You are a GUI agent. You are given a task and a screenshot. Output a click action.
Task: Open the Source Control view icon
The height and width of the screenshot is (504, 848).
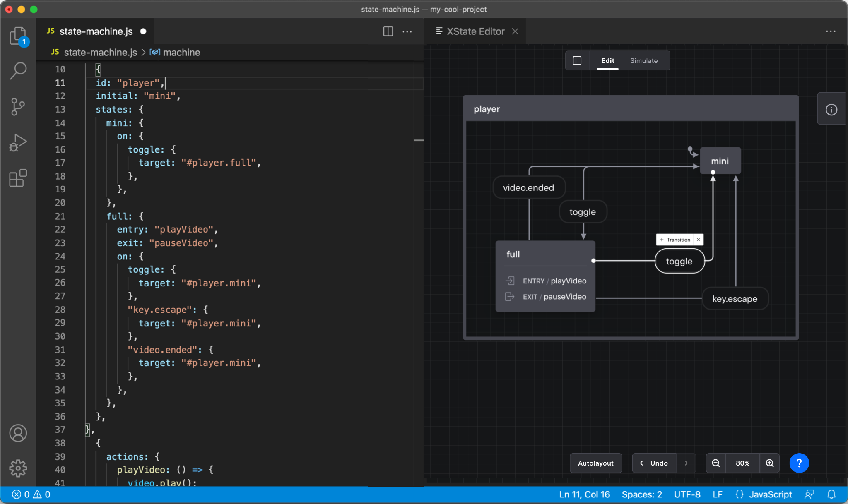tap(18, 107)
